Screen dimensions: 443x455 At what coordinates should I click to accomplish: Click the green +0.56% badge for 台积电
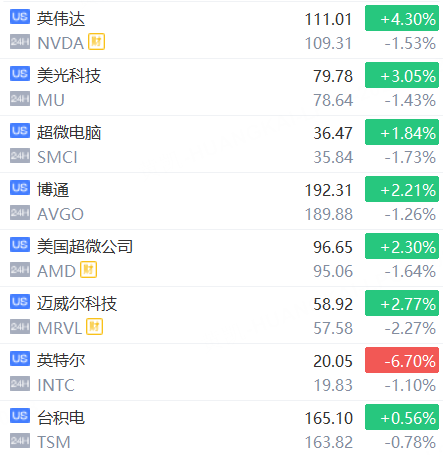point(402,417)
